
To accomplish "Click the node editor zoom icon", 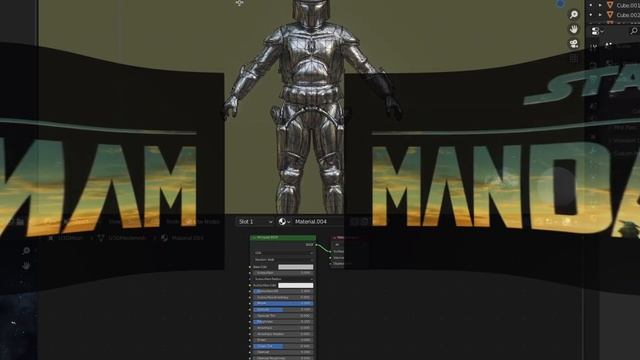I will pos(26,251).
